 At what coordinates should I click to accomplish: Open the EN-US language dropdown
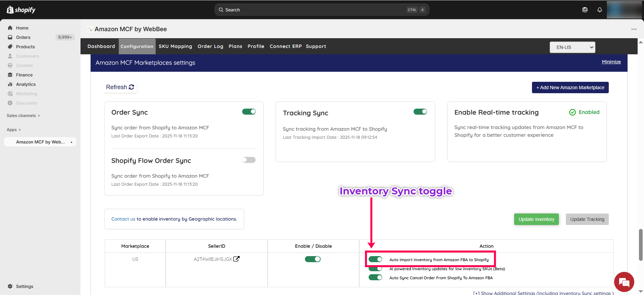pos(572,47)
